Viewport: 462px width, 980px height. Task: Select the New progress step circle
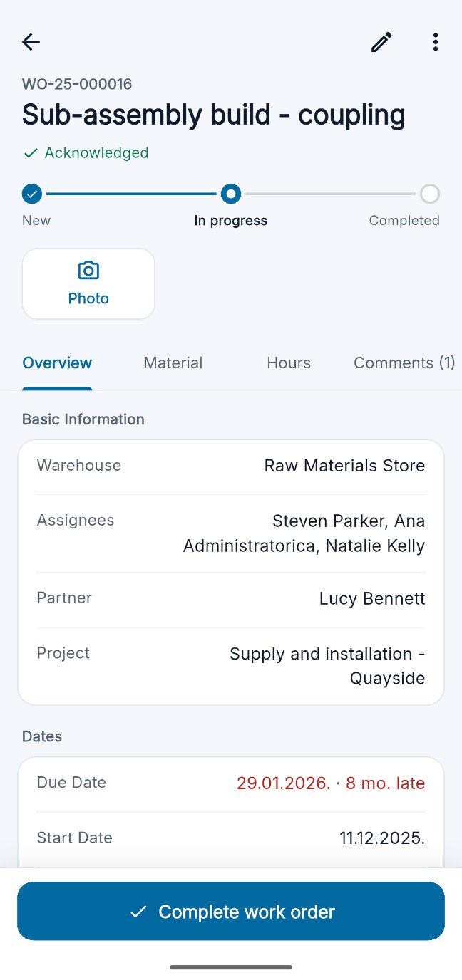[32, 194]
